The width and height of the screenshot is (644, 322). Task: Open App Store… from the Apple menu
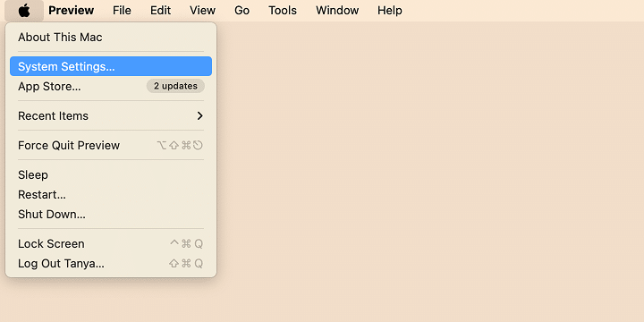111,86
